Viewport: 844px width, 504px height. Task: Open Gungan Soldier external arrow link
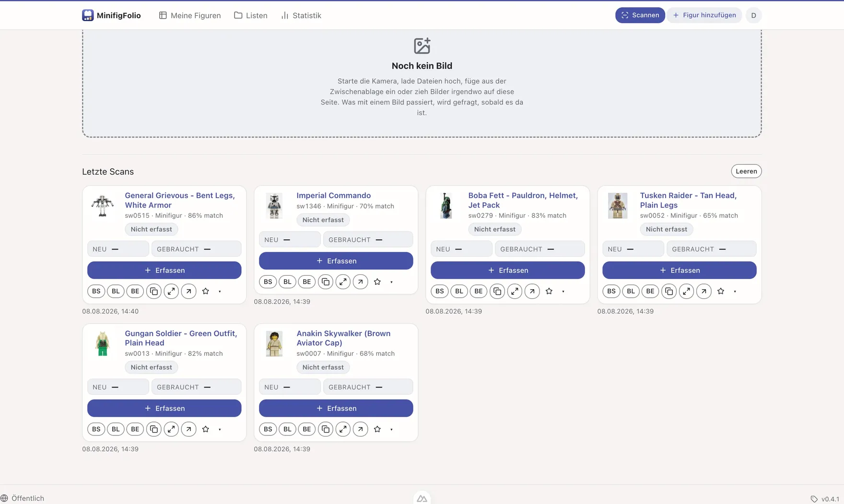point(189,429)
